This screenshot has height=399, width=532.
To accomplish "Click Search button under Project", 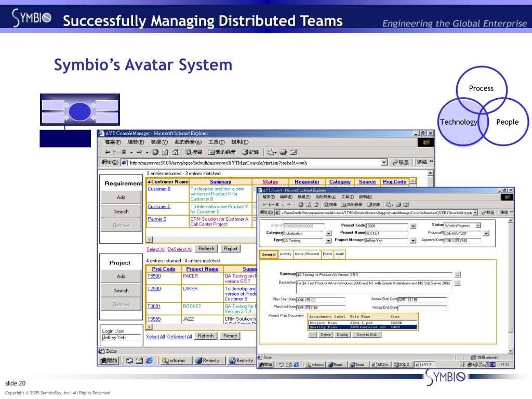I will point(121,291).
